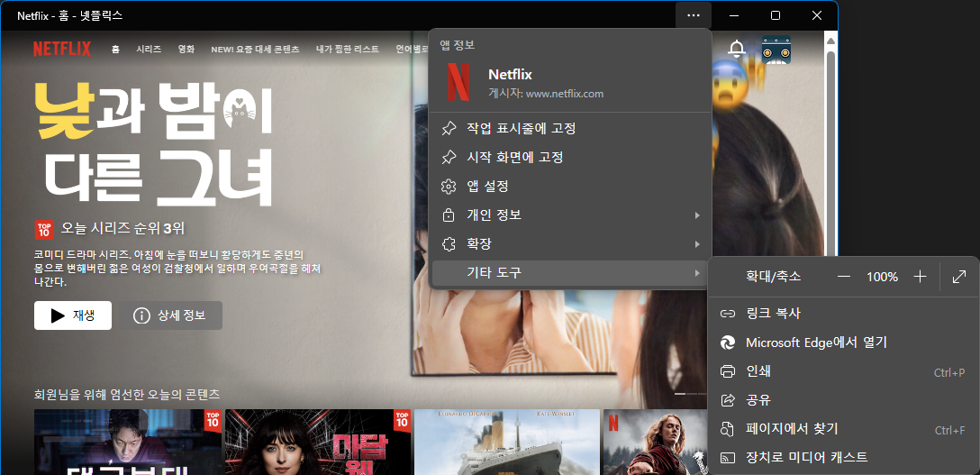Click the share icon for 공유
980x475 pixels.
(x=727, y=400)
